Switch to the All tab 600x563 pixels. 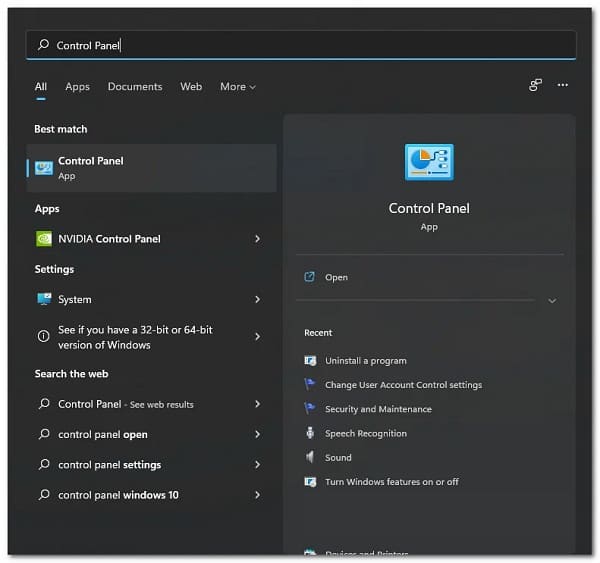[41, 87]
